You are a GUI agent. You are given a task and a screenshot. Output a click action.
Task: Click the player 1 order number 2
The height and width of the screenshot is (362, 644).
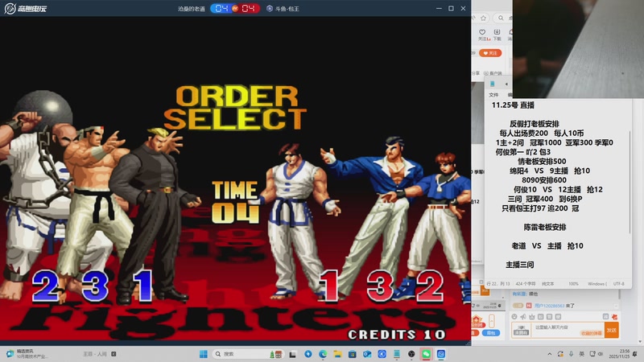click(46, 285)
